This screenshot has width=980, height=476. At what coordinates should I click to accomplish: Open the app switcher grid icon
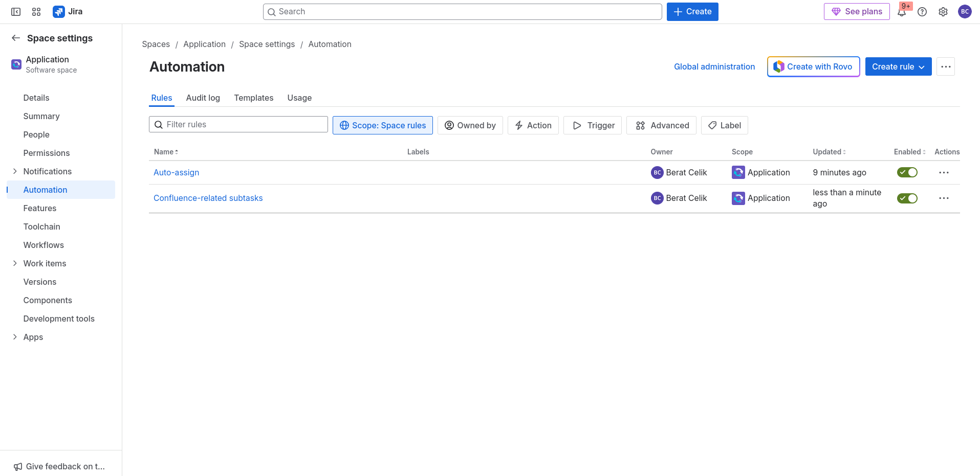36,12
